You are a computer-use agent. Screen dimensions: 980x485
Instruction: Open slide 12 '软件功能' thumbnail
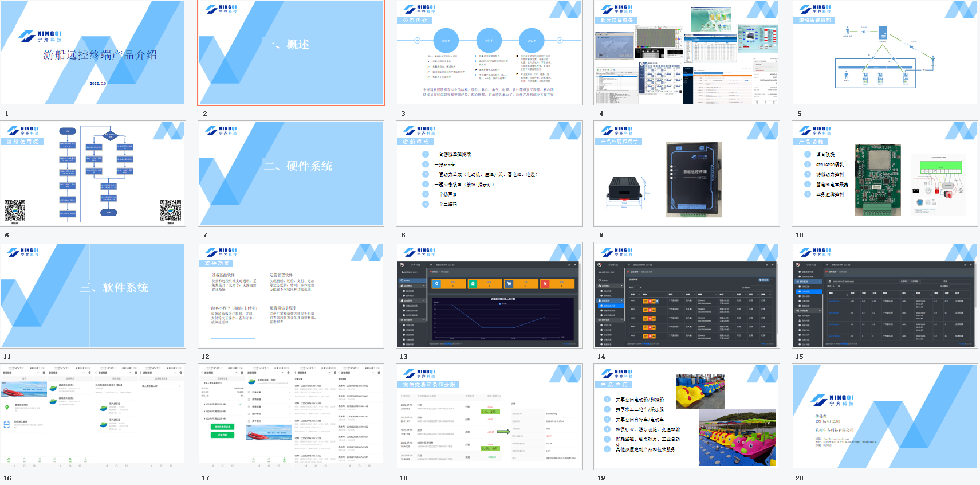[291, 295]
